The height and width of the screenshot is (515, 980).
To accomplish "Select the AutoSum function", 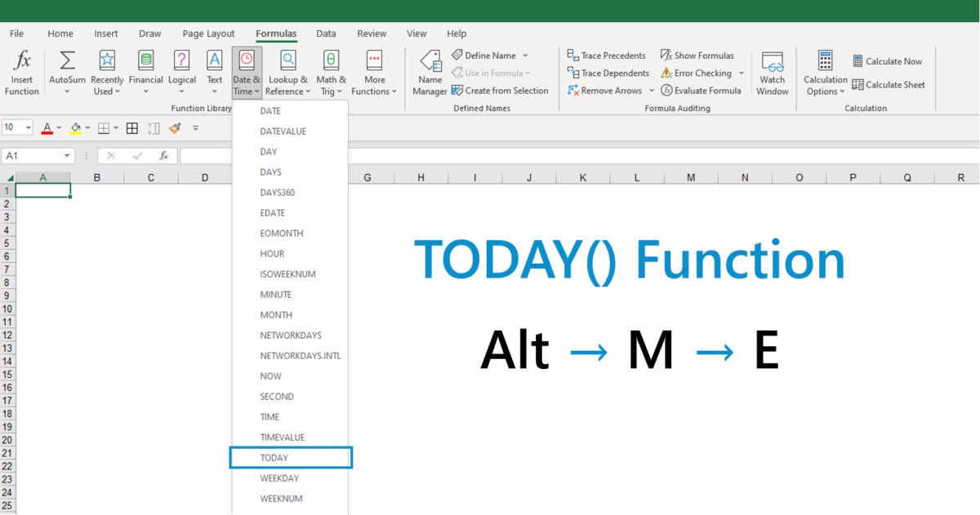I will [67, 72].
